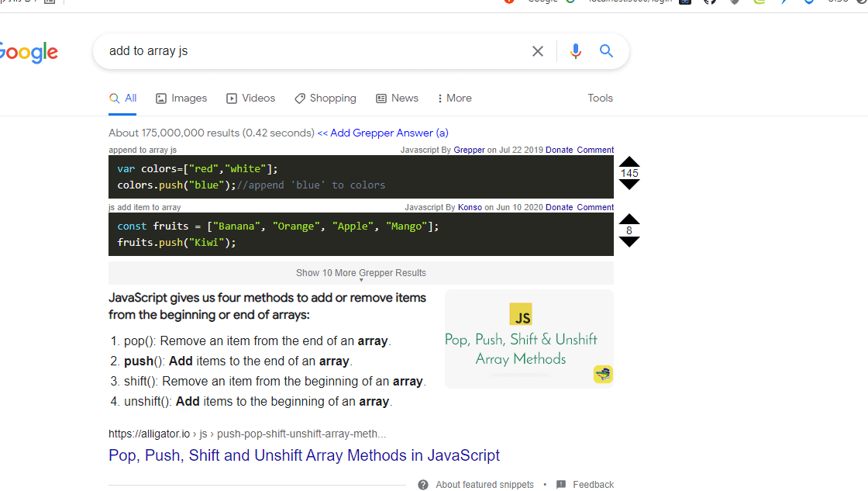
Task: Open the Pop, Push, Shift & Unshift thumbnail
Action: [x=529, y=339]
